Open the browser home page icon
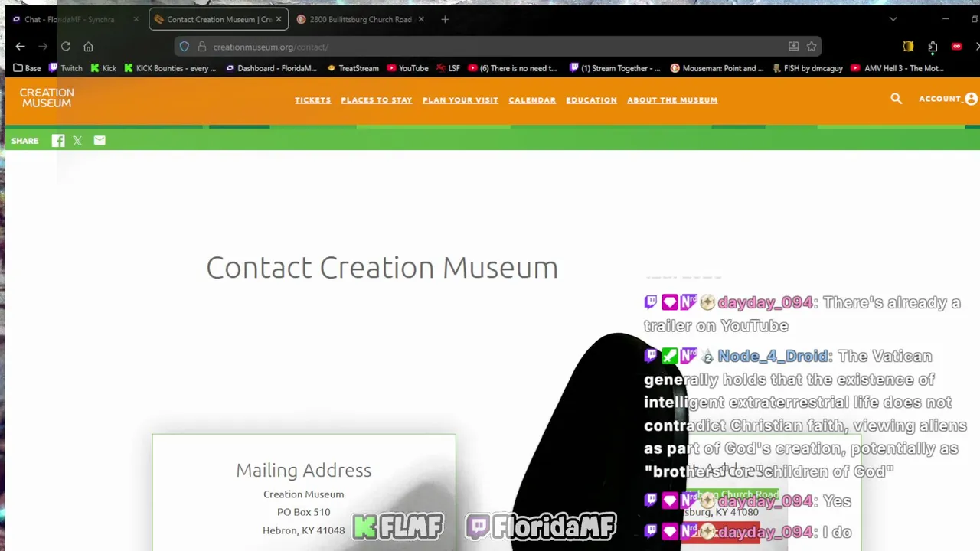The height and width of the screenshot is (551, 980). coord(88,47)
